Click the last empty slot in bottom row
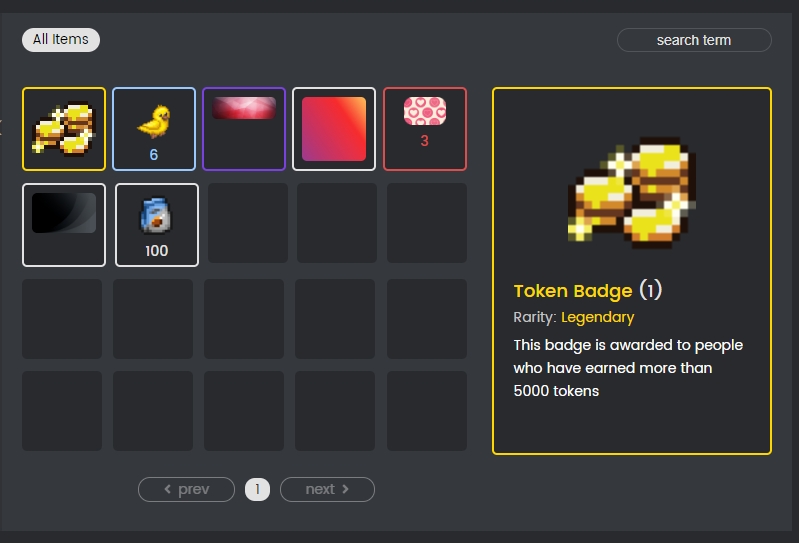Viewport: 799px width, 543px height. pos(427,411)
